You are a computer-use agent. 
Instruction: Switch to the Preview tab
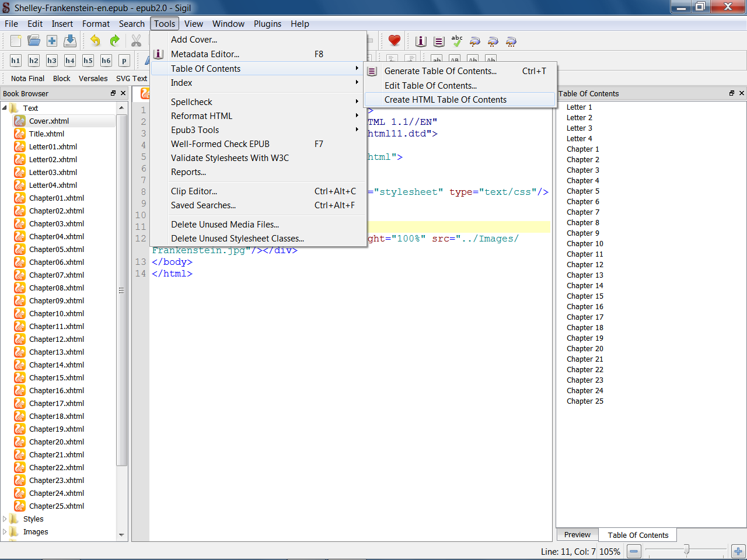[577, 535]
